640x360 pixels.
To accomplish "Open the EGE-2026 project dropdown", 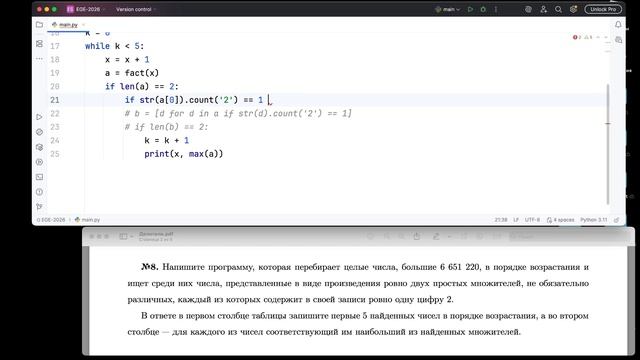I will (85, 9).
